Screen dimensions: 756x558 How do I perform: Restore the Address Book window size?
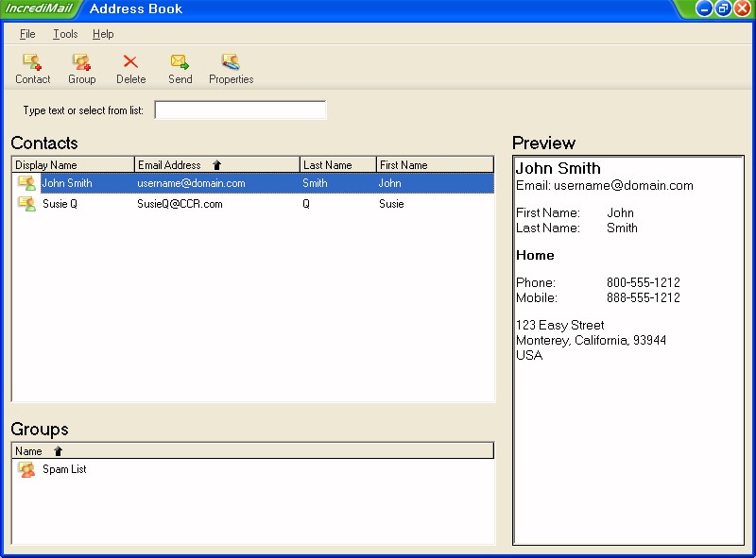click(x=723, y=8)
